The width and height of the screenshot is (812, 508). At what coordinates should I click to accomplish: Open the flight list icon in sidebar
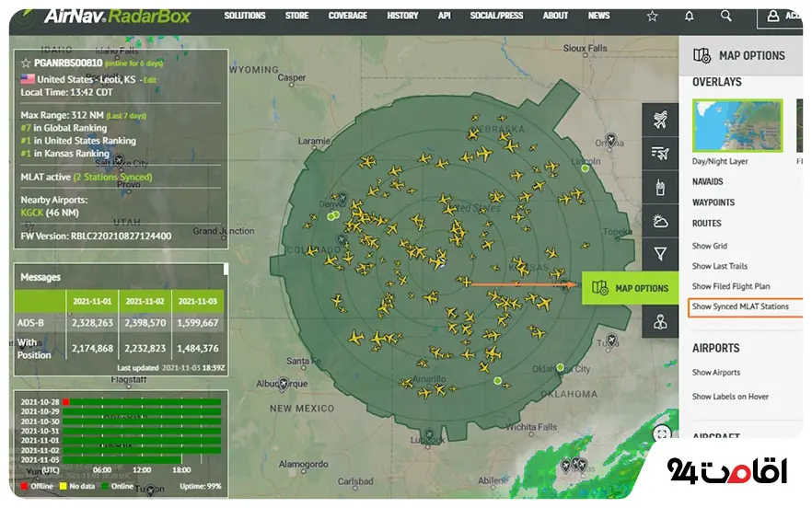[x=660, y=154]
